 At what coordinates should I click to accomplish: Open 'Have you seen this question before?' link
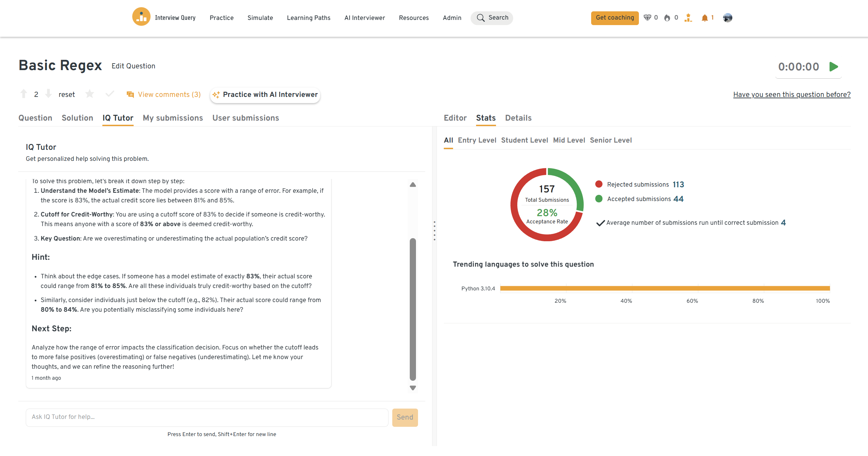tap(792, 94)
